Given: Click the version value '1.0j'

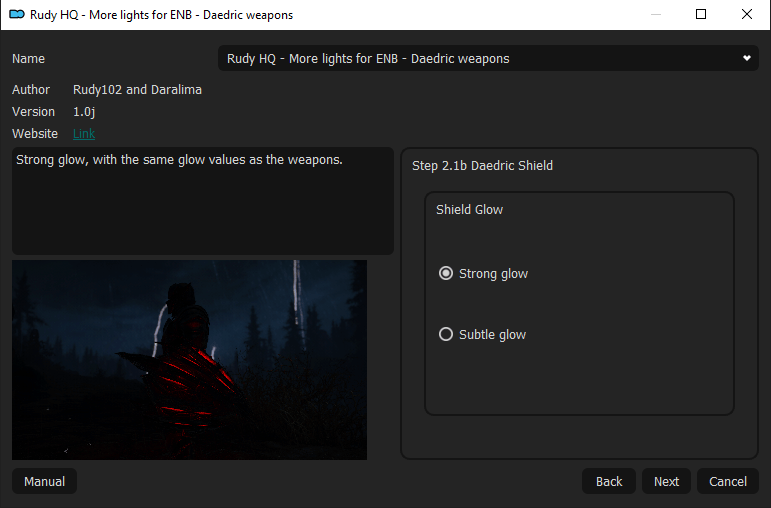Looking at the screenshot, I should tap(84, 112).
